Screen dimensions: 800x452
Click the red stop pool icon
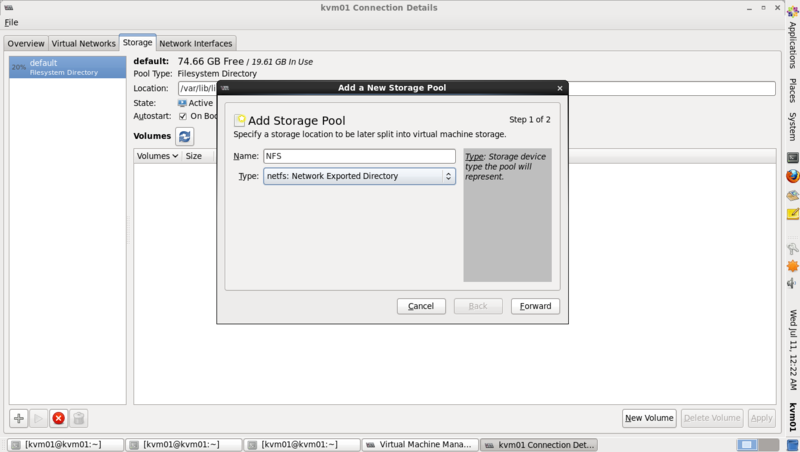coord(58,418)
